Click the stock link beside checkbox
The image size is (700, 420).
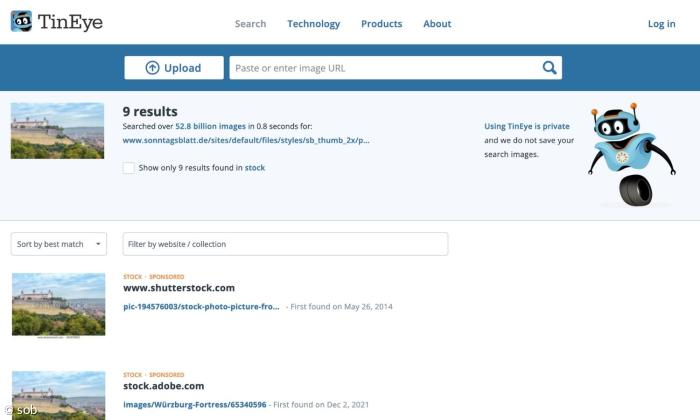(x=255, y=168)
